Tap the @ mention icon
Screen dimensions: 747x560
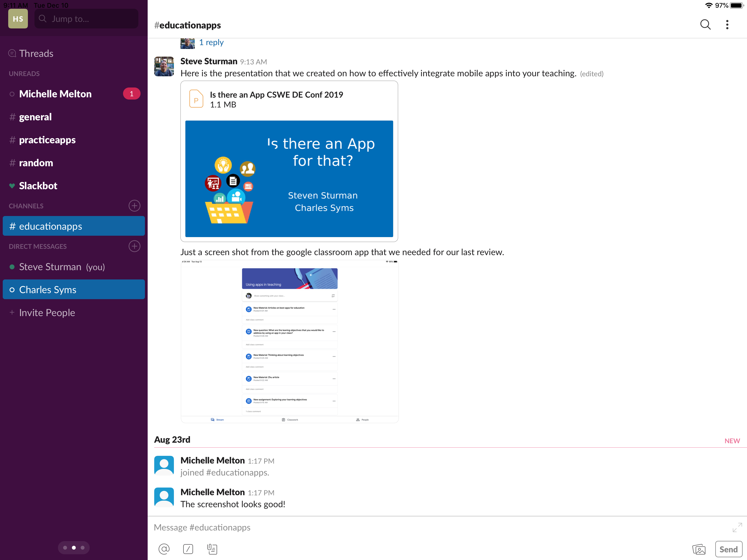(164, 549)
